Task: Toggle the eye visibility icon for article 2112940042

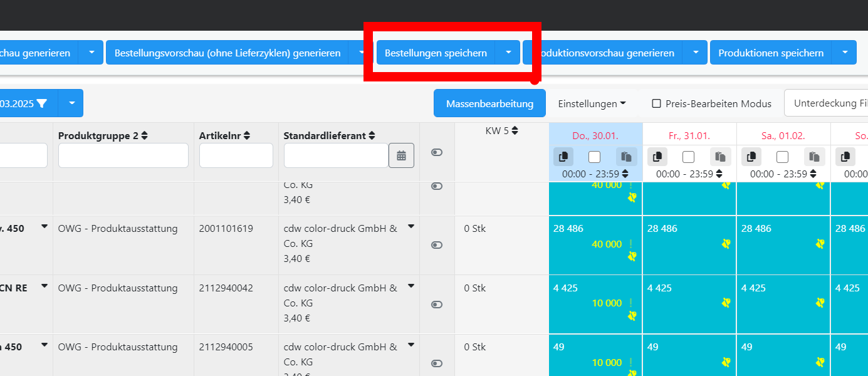Action: (x=436, y=305)
